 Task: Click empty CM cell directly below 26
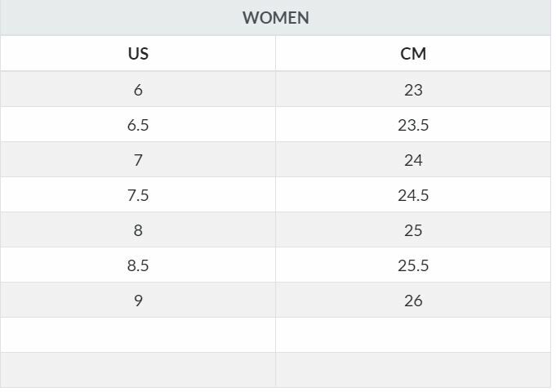click(413, 335)
